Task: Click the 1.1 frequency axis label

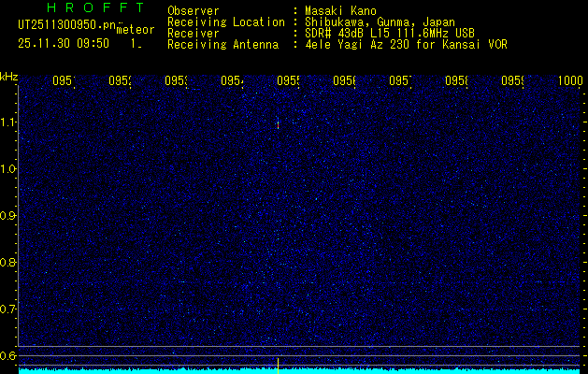Action: click(x=7, y=122)
